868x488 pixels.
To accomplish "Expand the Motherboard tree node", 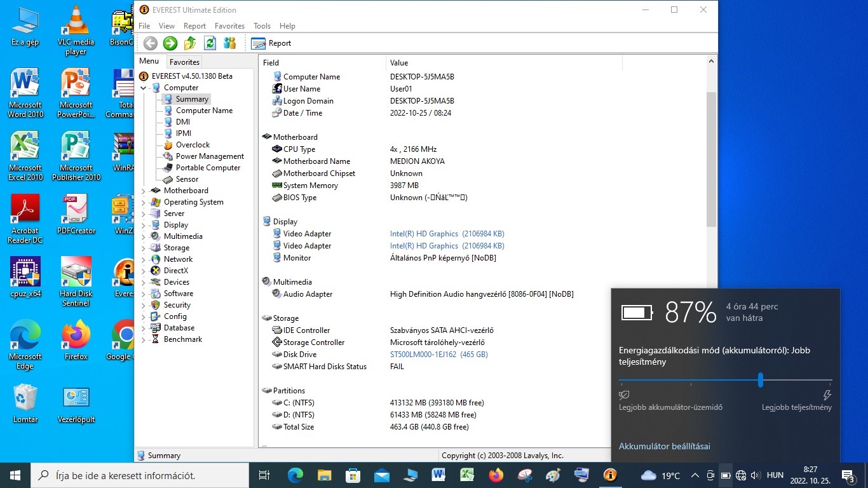I will click(144, 191).
